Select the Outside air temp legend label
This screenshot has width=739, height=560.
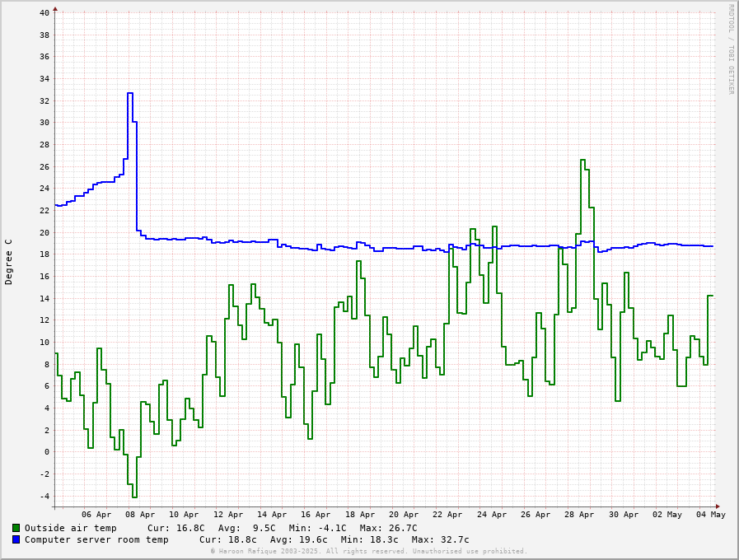70,528
